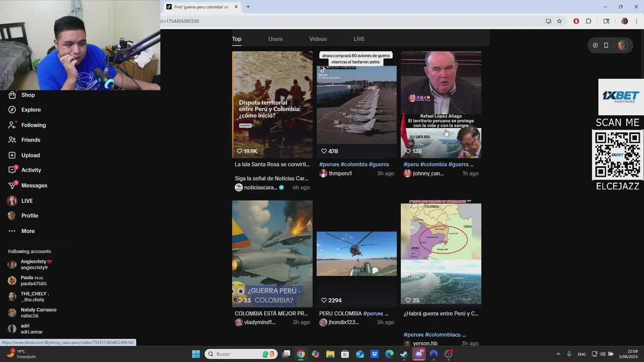Open Dropbox from the taskbar
The height and width of the screenshot is (362, 644).
click(374, 354)
